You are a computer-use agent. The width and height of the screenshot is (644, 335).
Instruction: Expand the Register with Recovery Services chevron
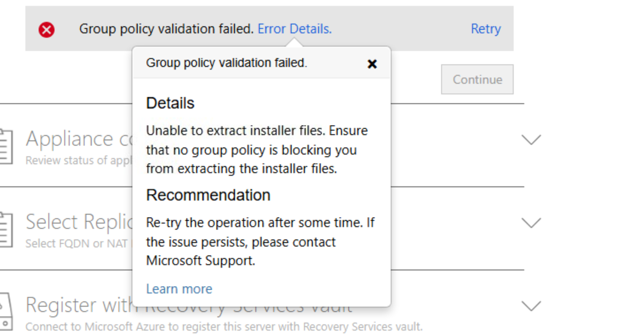(531, 306)
